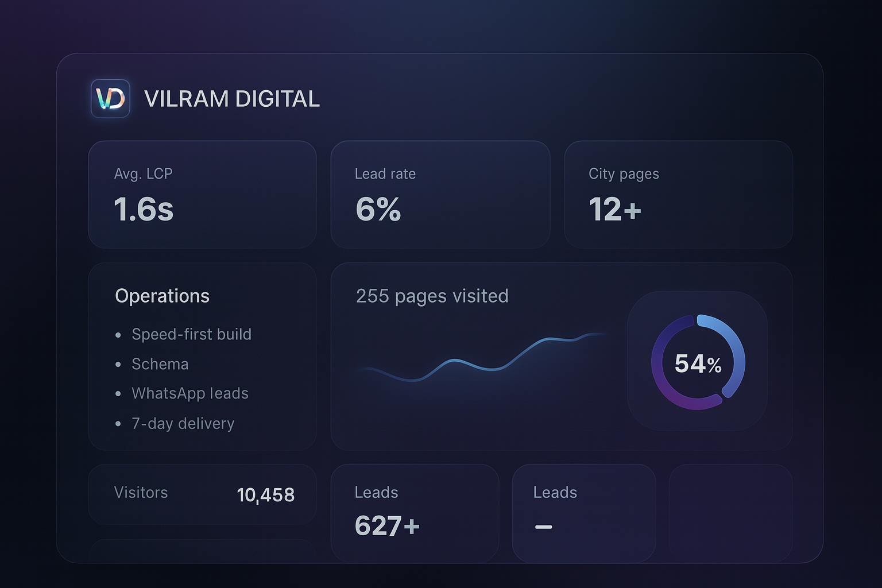Select the Speed-first build list item
882x588 pixels.
[191, 334]
